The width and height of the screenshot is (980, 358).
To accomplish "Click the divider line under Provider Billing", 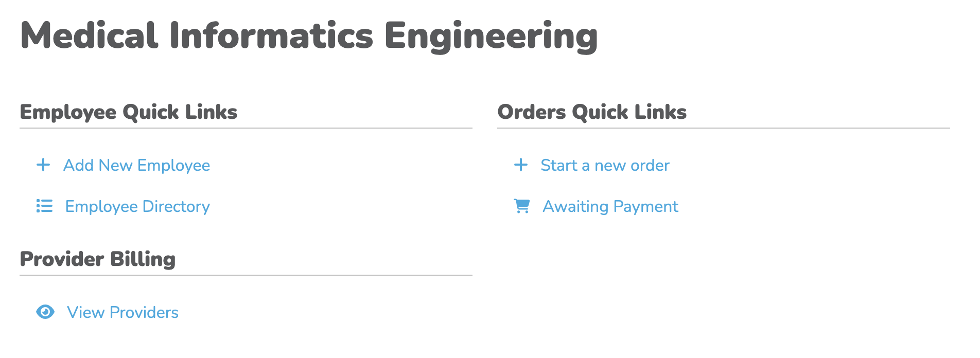I will (x=246, y=275).
